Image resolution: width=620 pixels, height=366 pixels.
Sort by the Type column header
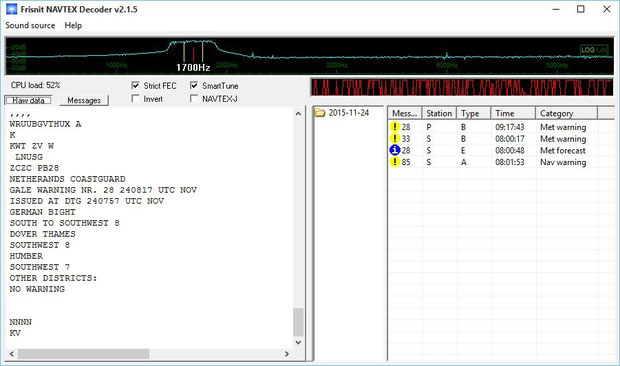(x=473, y=113)
